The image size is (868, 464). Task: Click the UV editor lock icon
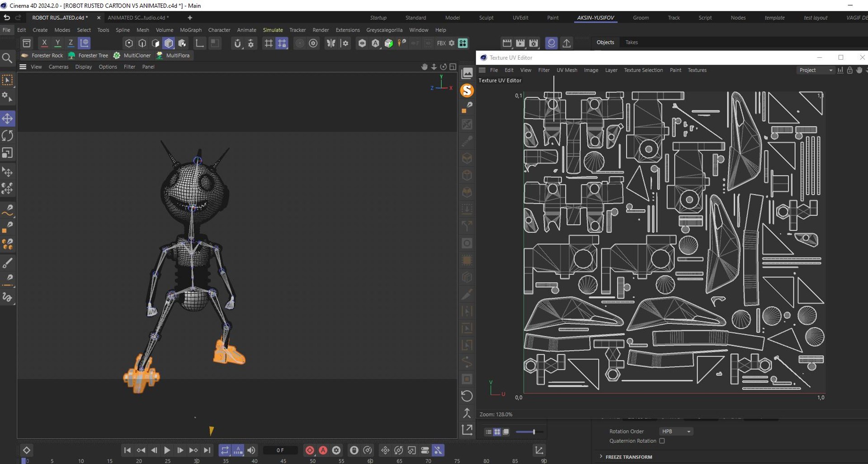click(x=850, y=70)
